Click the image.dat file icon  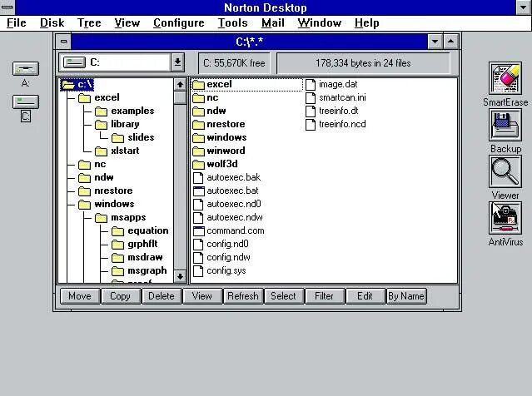[311, 84]
